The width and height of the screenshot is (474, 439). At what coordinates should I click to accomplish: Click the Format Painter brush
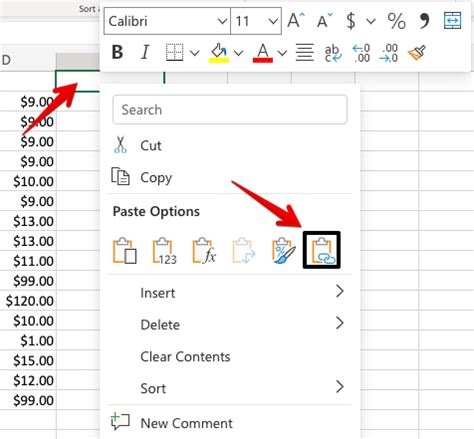point(417,53)
